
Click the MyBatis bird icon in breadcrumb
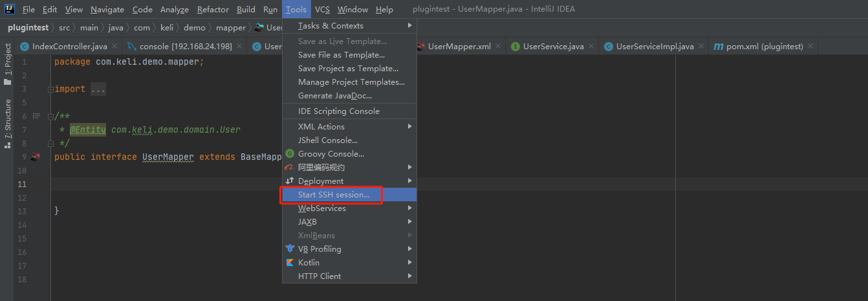coord(259,28)
